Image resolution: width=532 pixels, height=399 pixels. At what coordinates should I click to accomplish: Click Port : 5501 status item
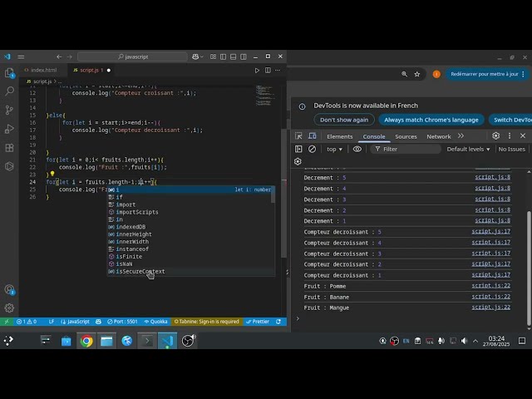click(122, 322)
